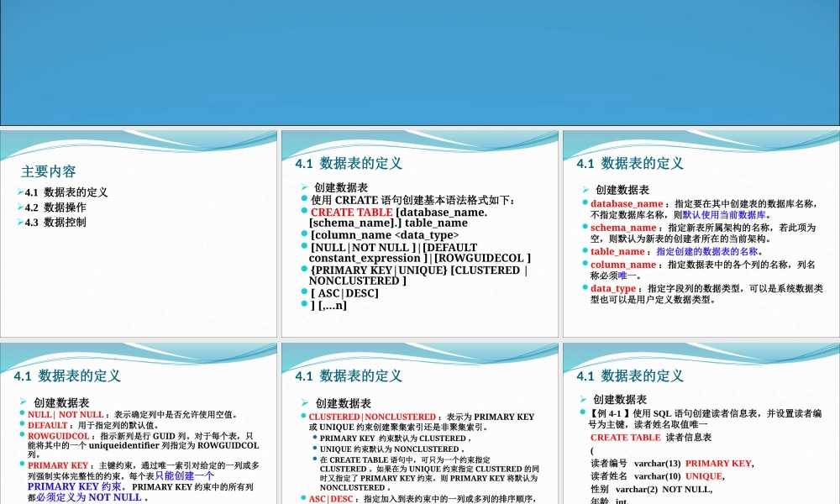
Task: Click the red term data_type：
Action: (616, 288)
